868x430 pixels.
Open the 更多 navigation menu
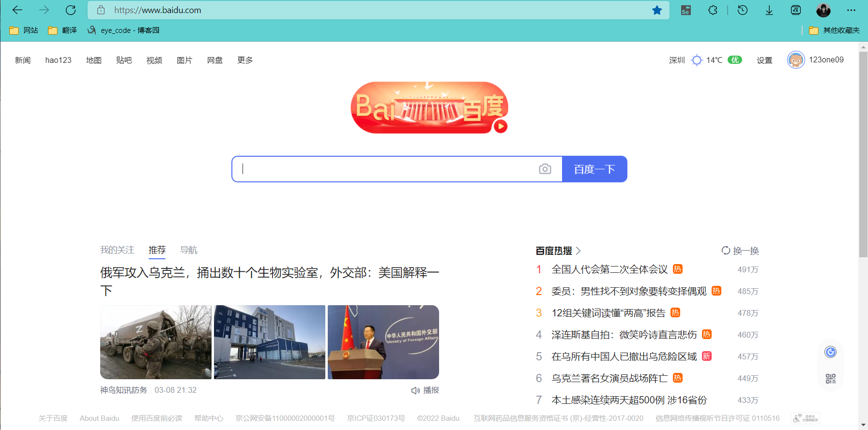[x=245, y=60]
